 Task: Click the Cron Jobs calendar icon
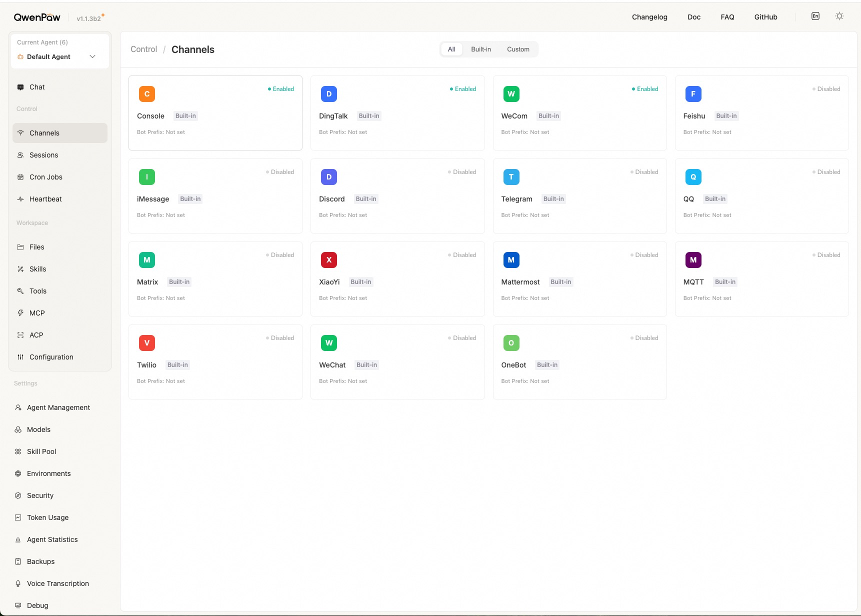(x=20, y=177)
